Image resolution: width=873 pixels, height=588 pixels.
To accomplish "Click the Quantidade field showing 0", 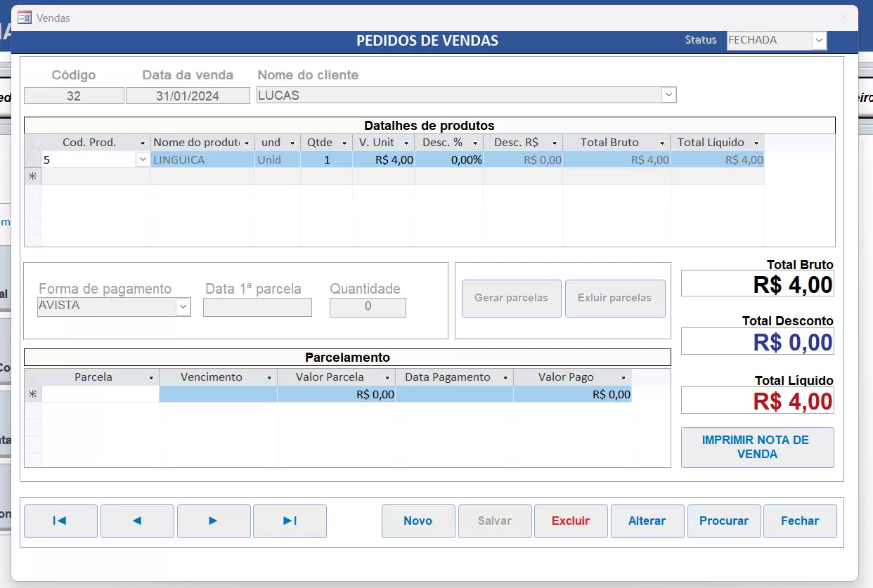I will [368, 308].
